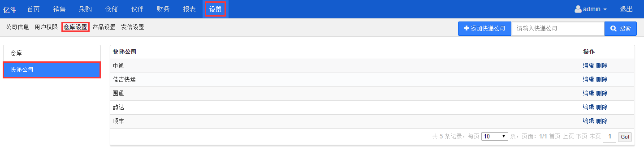Click the 亿斗 logo
Screen dimensions: 644x168
pos(9,9)
